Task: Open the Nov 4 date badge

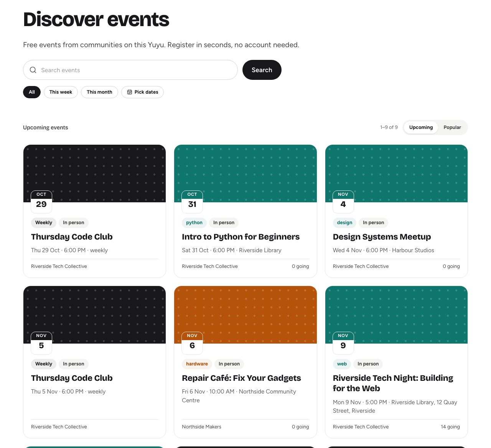Action: (x=343, y=202)
